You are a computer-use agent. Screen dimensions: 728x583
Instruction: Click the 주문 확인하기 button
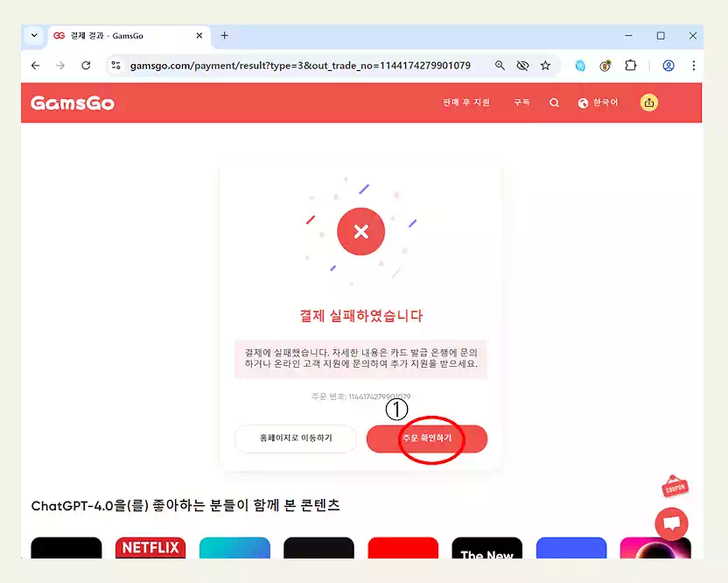click(427, 439)
